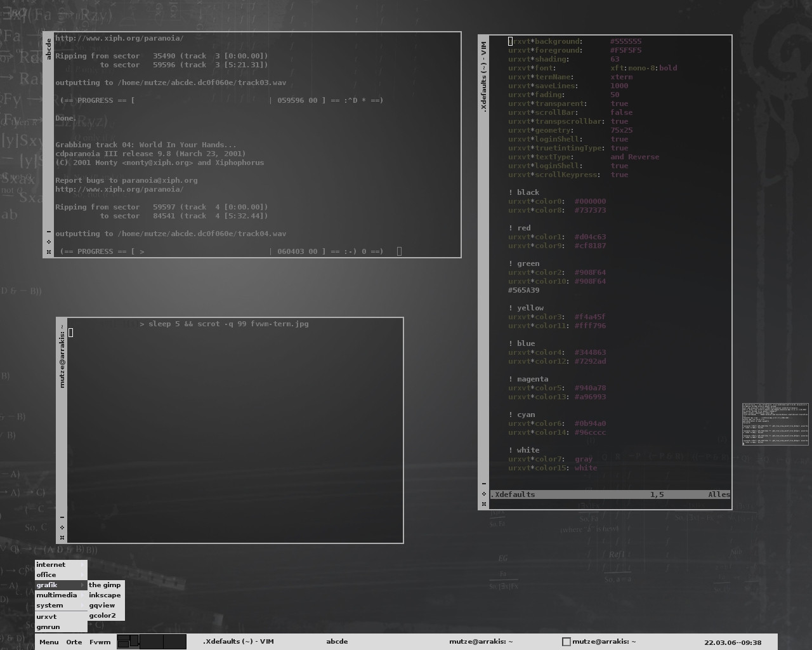Click color7 value gray
812x650 pixels.
[x=584, y=459]
